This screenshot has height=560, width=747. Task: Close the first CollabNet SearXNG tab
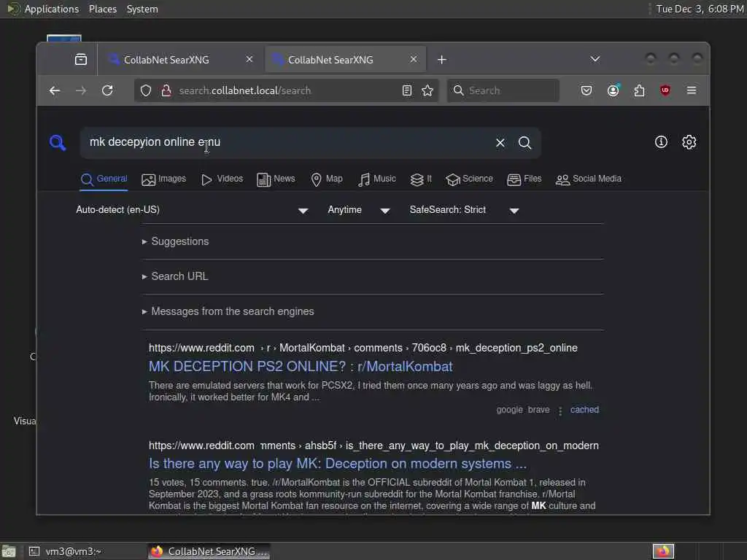click(x=249, y=59)
